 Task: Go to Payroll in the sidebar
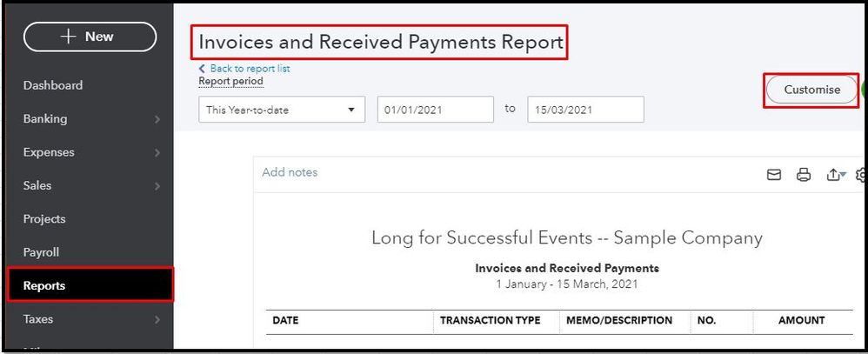[x=41, y=252]
